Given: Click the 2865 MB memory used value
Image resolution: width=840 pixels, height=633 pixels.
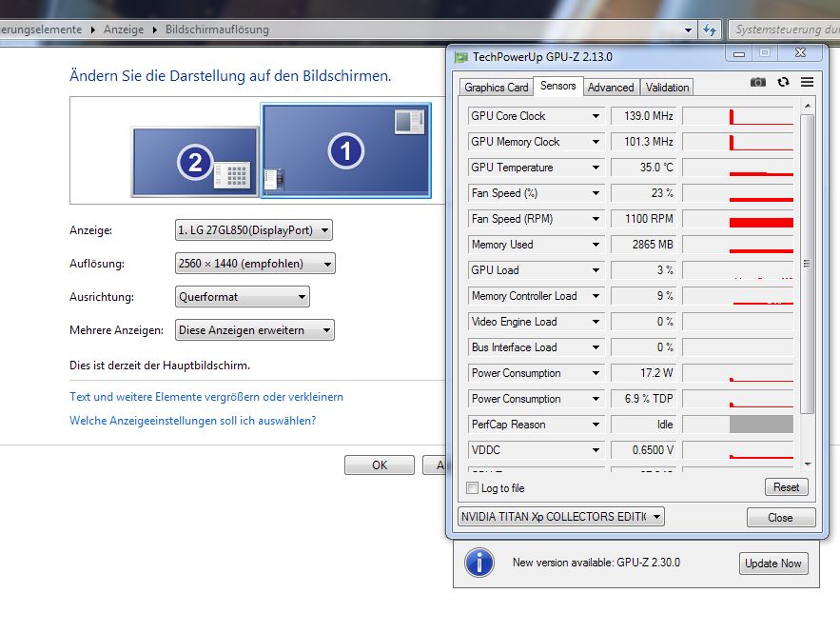Looking at the screenshot, I should click(x=643, y=245).
